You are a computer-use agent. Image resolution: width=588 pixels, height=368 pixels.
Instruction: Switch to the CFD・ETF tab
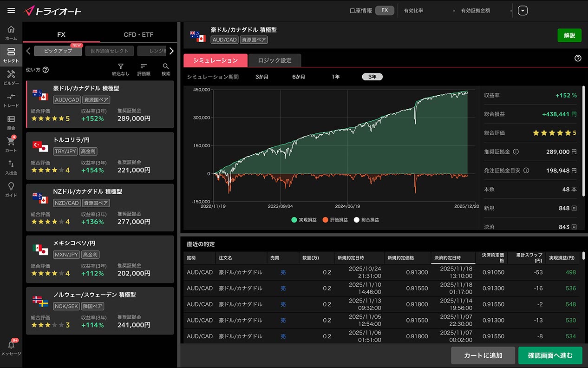pyautogui.click(x=138, y=35)
